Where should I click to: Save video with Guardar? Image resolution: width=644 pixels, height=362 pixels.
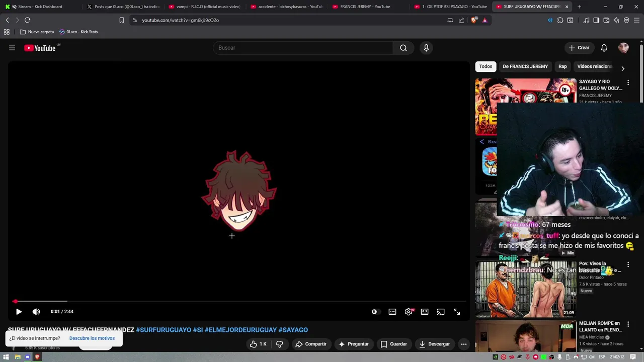click(x=394, y=344)
